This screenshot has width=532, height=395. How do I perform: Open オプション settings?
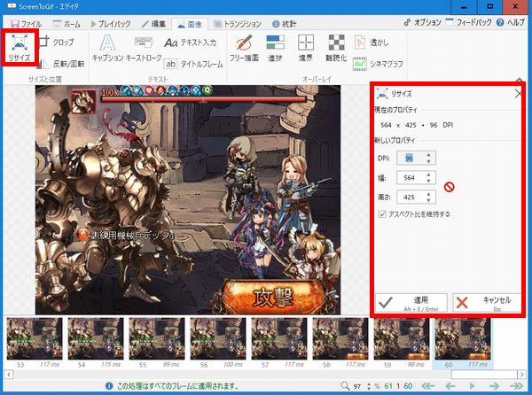(x=422, y=23)
